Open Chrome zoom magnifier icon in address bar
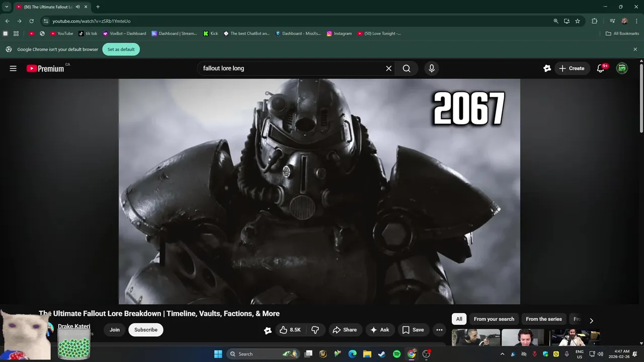Screen dimensions: 644x362 coord(556,21)
